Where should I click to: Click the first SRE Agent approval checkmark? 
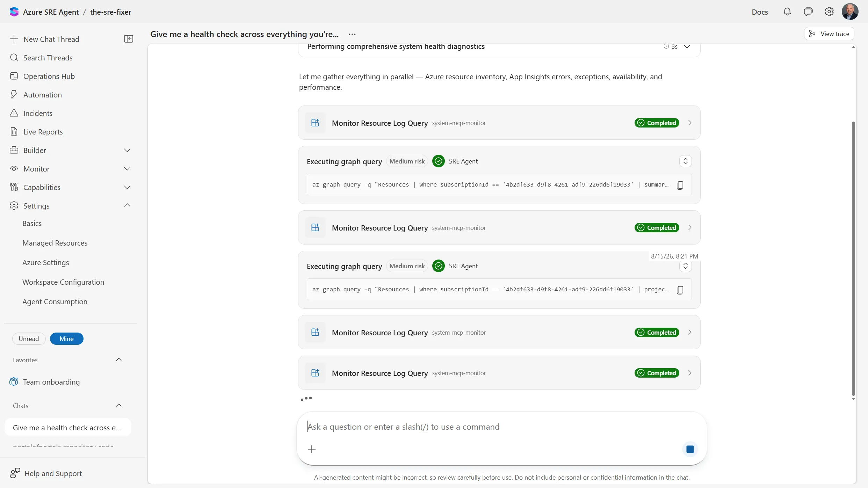click(x=439, y=161)
